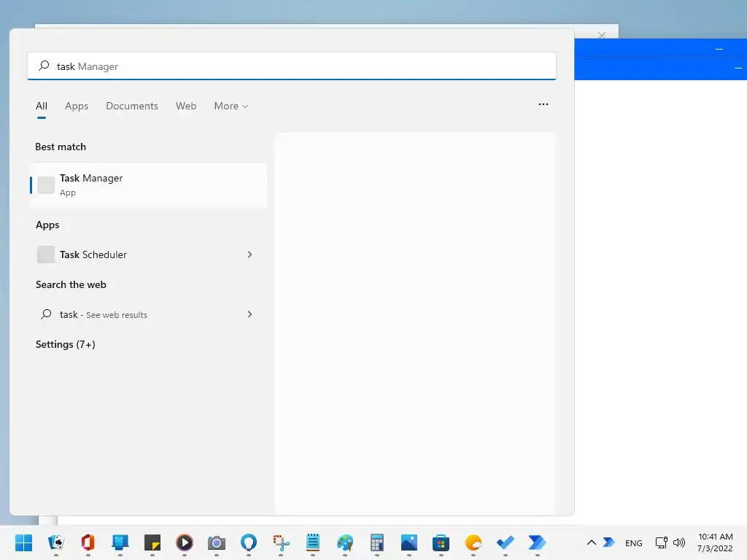747x560 pixels.
Task: Switch to the Web search tab
Action: [x=186, y=106]
